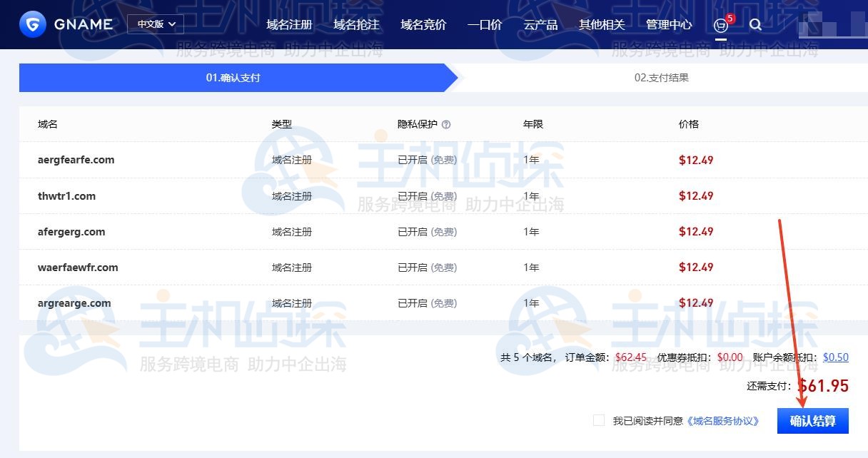Click the $0.50 account balance link
The width and height of the screenshot is (868, 458).
[835, 357]
